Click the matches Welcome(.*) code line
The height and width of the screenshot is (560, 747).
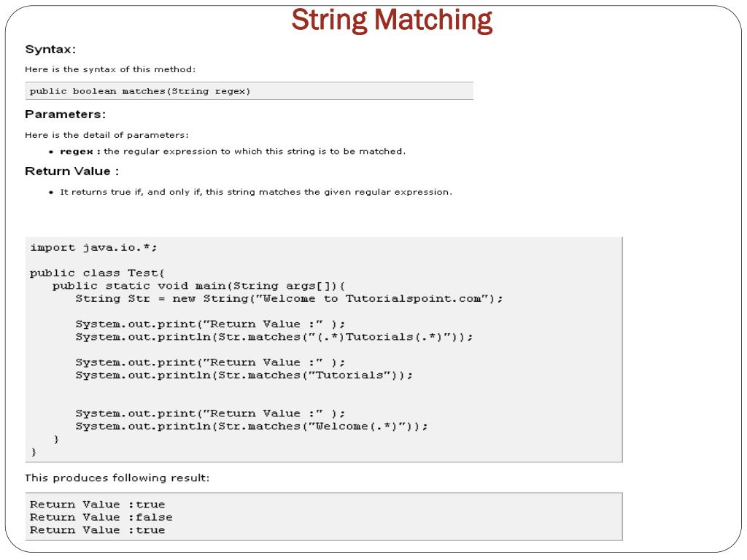pyautogui.click(x=252, y=426)
